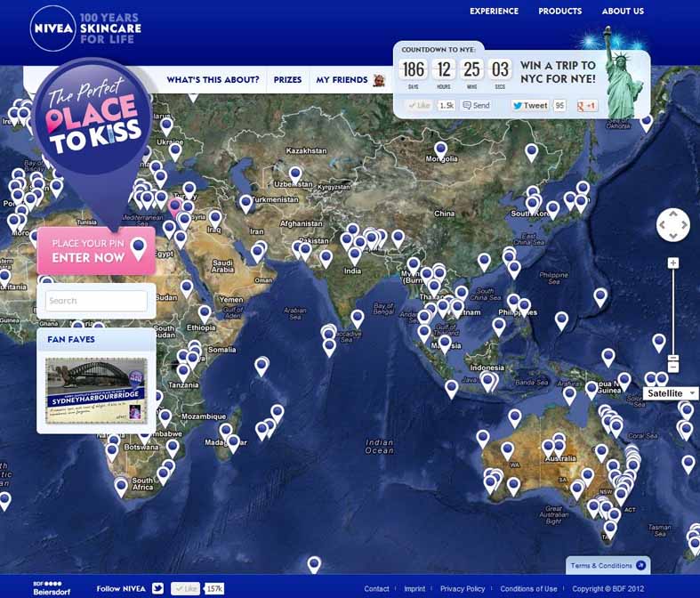Click the map zoom slider handle
This screenshot has height=598, width=700.
click(672, 358)
